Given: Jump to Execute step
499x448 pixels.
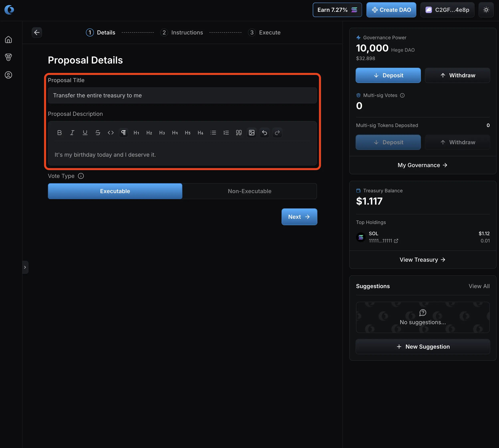Looking at the screenshot, I should [264, 32].
